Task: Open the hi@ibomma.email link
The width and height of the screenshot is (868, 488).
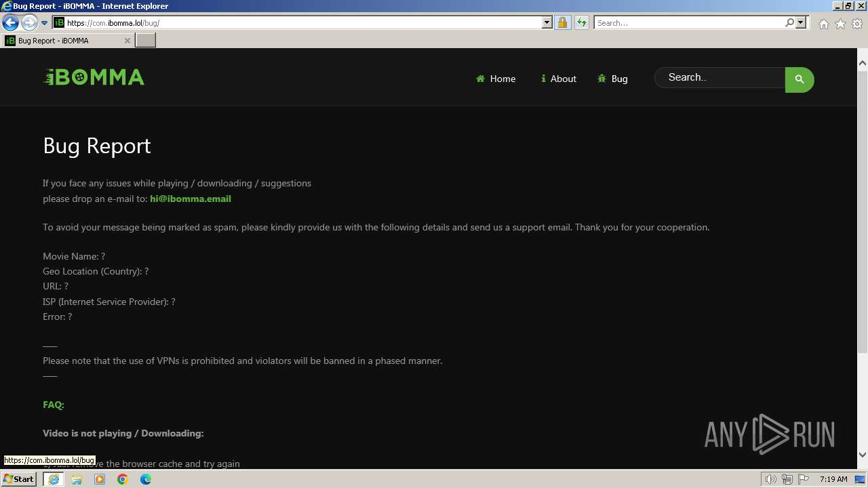Action: [x=191, y=199]
